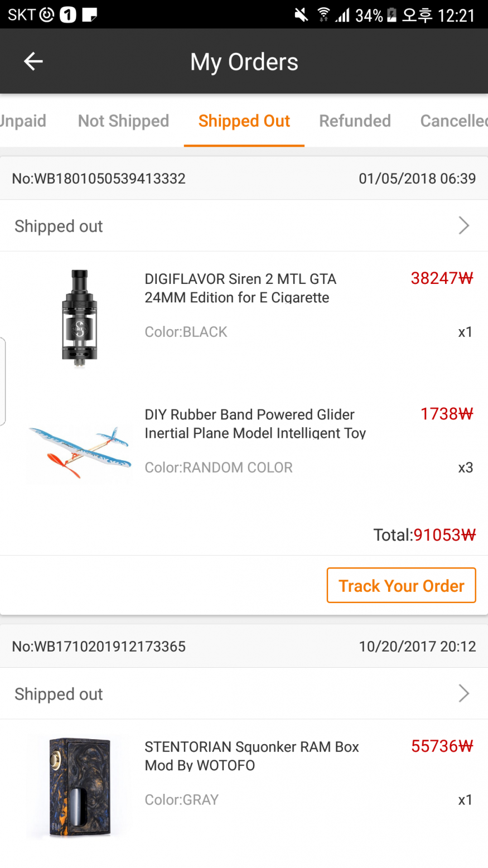Expand first order's Shipped out chevron
Screen dimensions: 488x868
[463, 226]
